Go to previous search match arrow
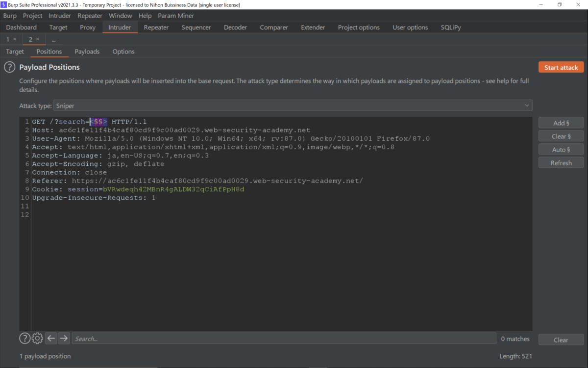Viewport: 588px width, 368px height. (51, 338)
